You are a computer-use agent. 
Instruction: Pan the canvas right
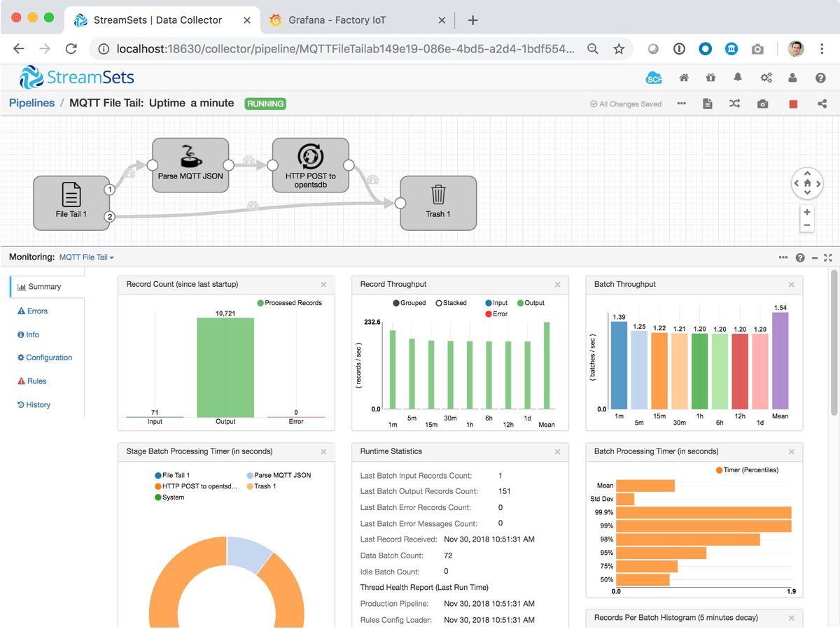(818, 183)
